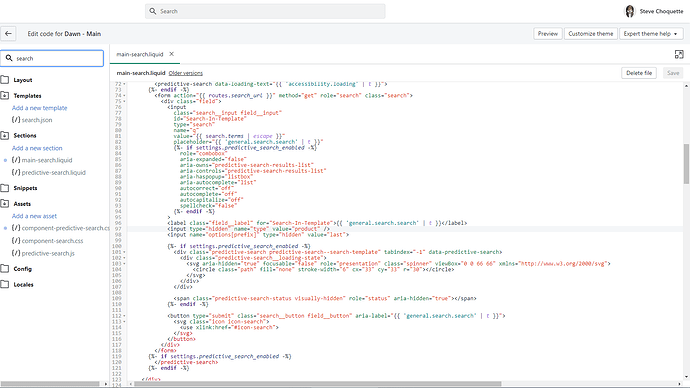Viewport: 690px width, 388px height.
Task: Click Add a new asset link
Action: click(34, 216)
